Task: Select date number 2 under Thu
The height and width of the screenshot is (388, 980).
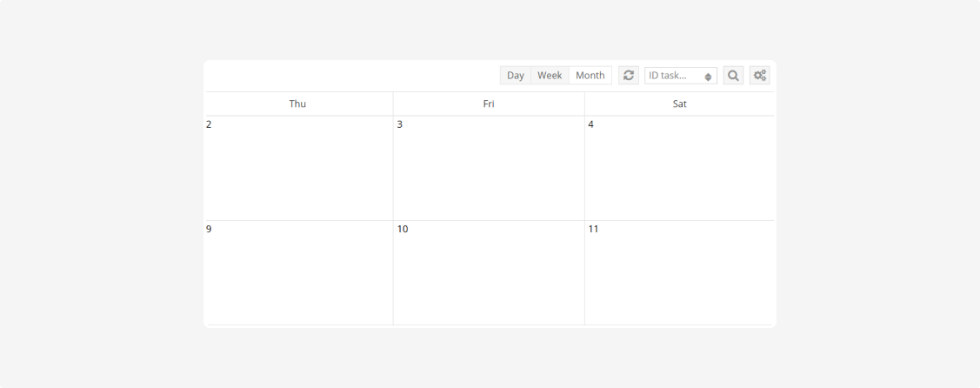Action: [209, 124]
